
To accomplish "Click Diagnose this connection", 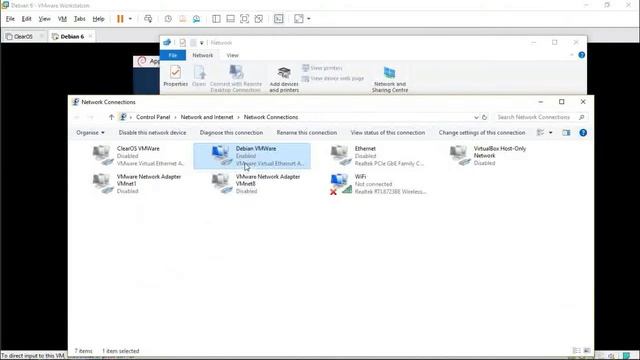I will tap(231, 133).
